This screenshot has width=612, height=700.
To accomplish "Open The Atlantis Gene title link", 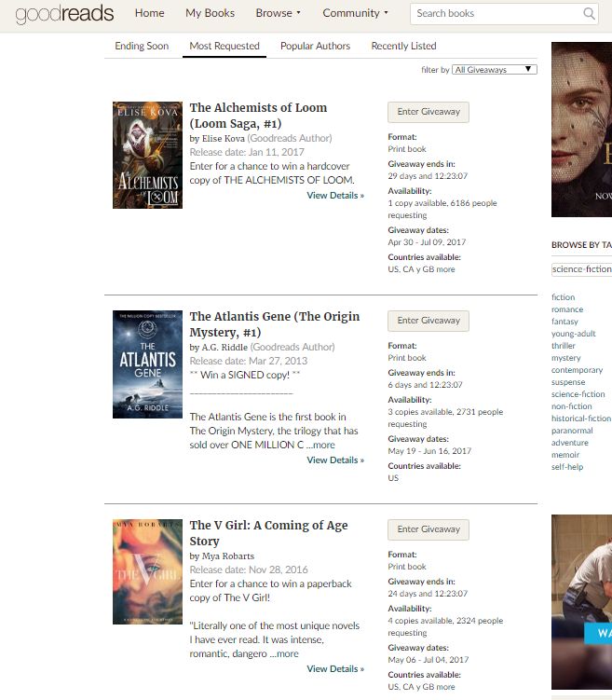I will 275,324.
